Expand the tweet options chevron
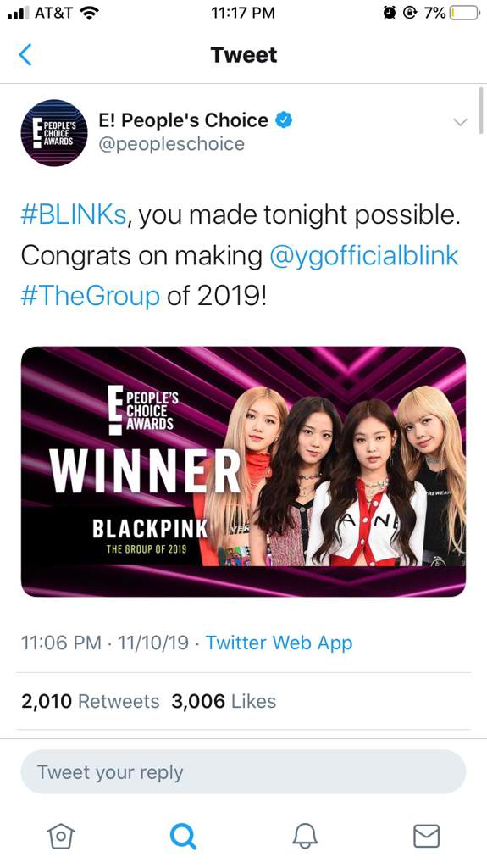 tap(461, 122)
